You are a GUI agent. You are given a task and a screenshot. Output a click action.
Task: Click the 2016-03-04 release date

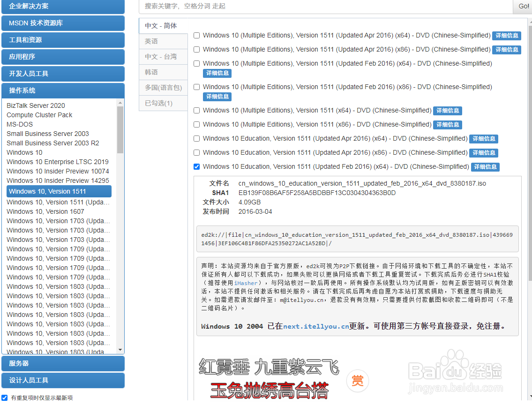pyautogui.click(x=255, y=212)
